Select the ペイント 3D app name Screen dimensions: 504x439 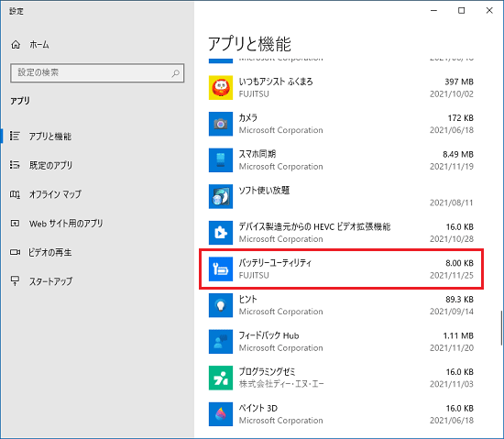coord(258,408)
